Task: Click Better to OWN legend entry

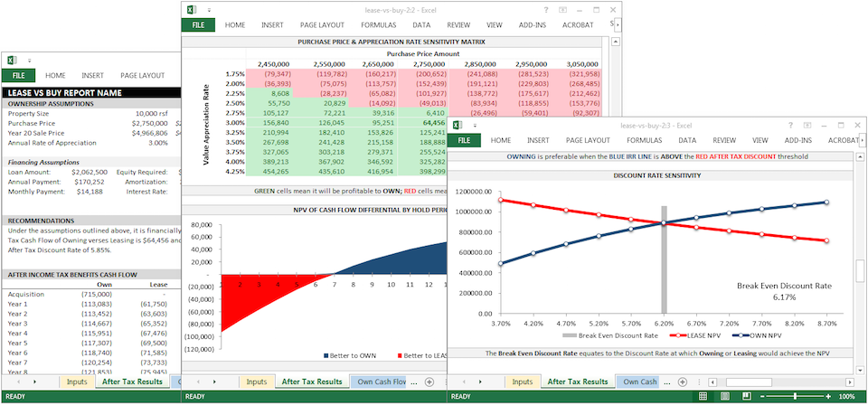Action: coord(349,356)
